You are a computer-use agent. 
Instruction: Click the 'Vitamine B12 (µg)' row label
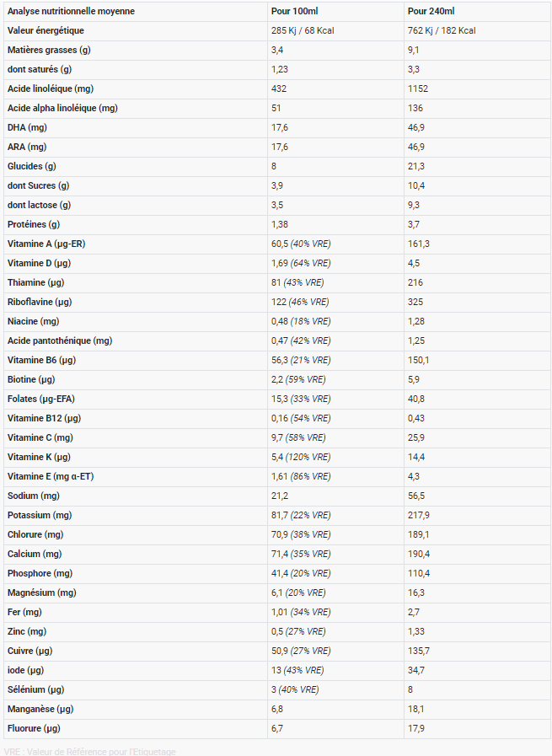(44, 418)
